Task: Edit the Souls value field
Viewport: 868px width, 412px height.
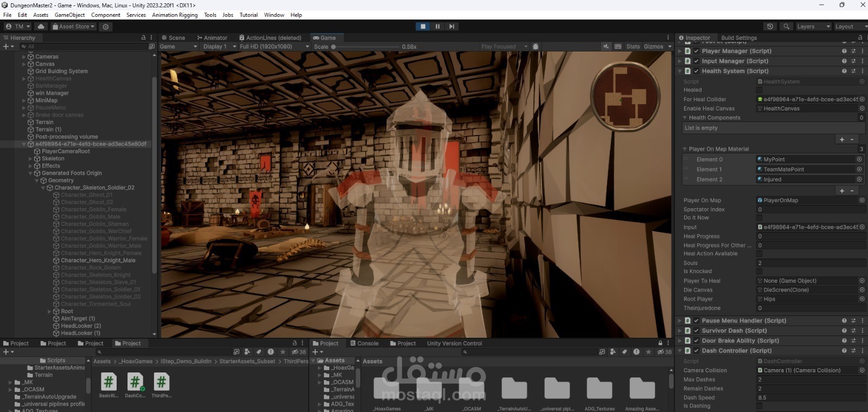Action: 810,263
